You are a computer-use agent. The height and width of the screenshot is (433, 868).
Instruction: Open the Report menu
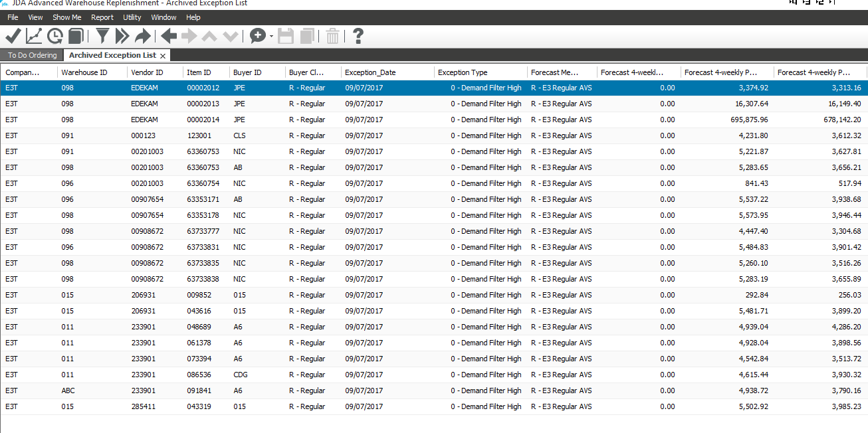102,17
